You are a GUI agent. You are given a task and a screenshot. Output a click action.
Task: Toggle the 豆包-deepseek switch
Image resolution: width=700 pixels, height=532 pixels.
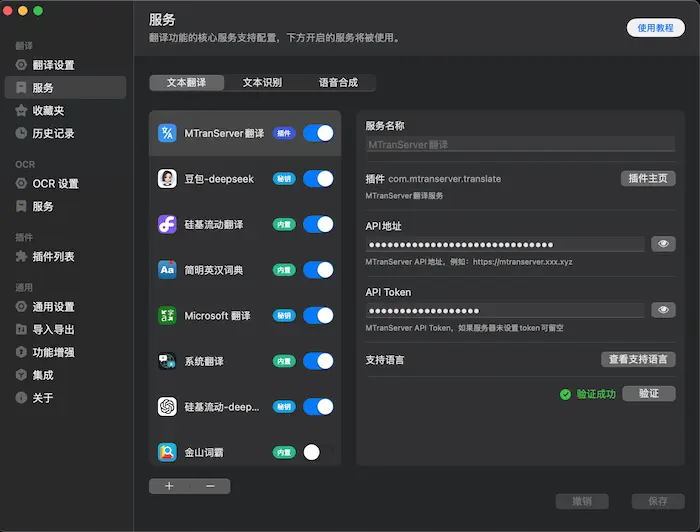pyautogui.click(x=318, y=179)
